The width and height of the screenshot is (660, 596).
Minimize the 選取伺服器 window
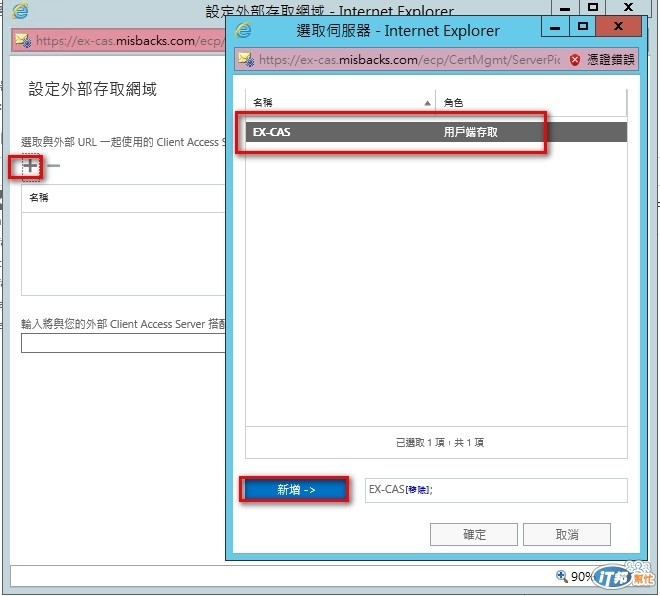pyautogui.click(x=555, y=27)
